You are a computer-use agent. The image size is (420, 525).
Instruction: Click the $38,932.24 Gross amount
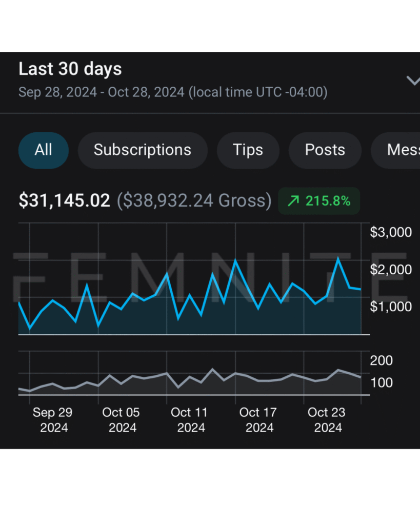pos(194,200)
